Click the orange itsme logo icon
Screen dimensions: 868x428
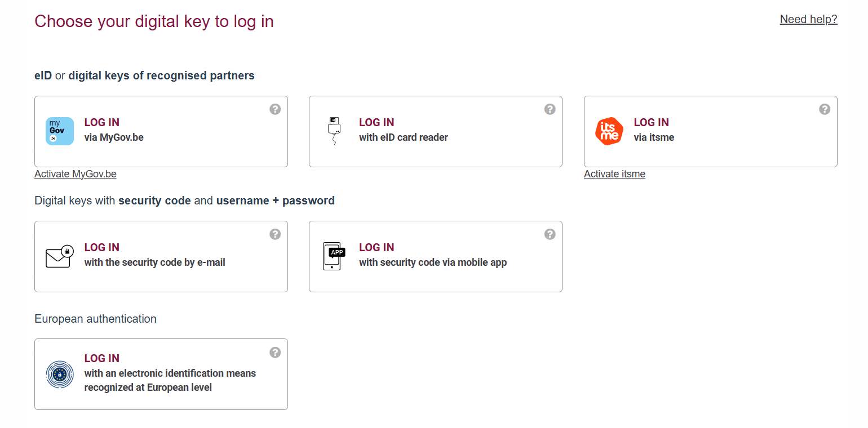[609, 131]
